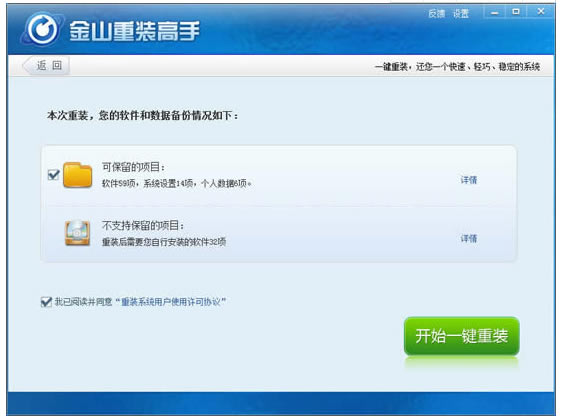Minimize the 金山重装高手 window
This screenshot has width=561, height=418.
tap(495, 13)
